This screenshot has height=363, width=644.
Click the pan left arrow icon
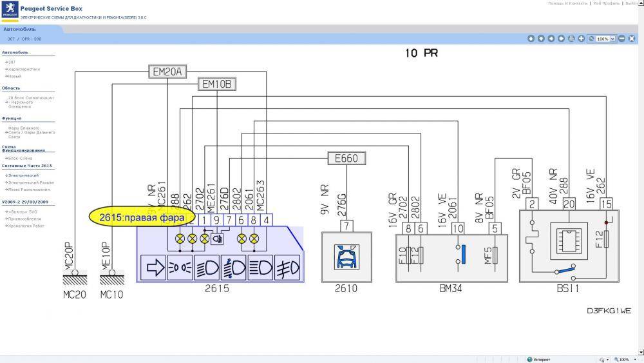coord(551,39)
